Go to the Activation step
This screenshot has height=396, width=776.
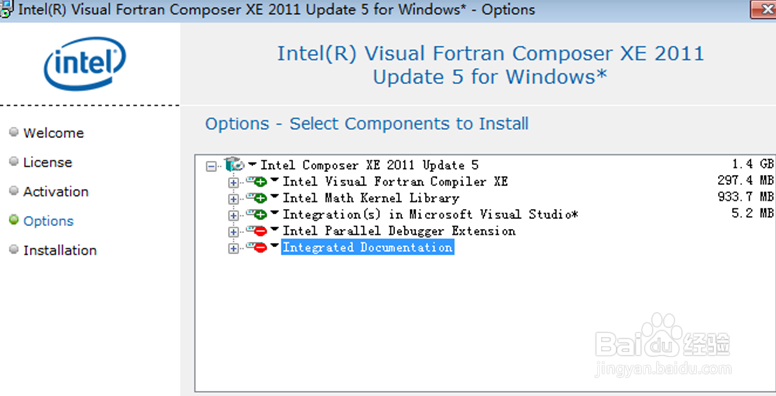pos(56,192)
